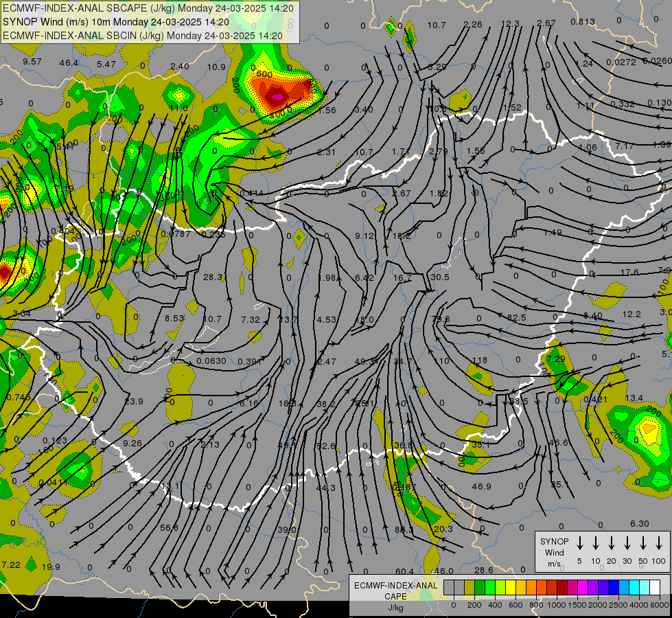Click the 0.0272 value at top right
The width and height of the screenshot is (672, 618).
[x=621, y=62]
